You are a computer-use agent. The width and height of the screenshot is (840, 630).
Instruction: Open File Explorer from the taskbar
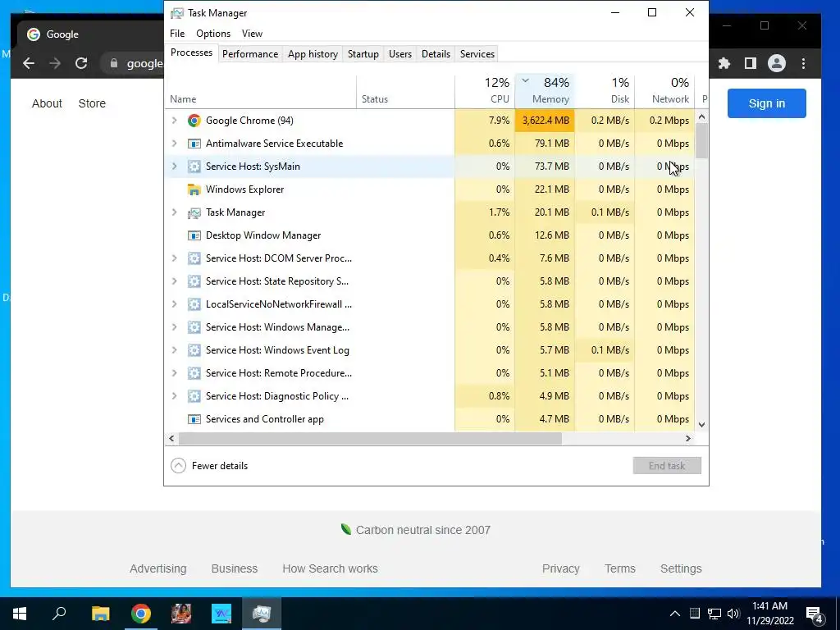[100, 614]
